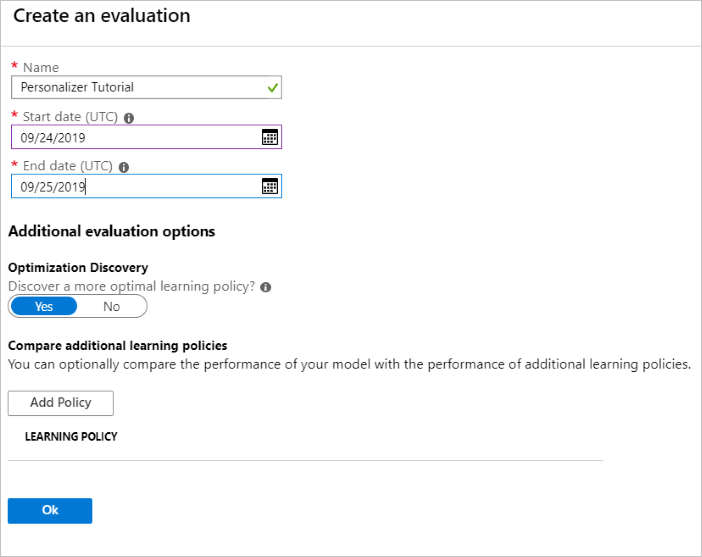Viewport: 702px width, 557px height.
Task: Click the info icon beside Start date (UTC)
Action: (x=129, y=118)
